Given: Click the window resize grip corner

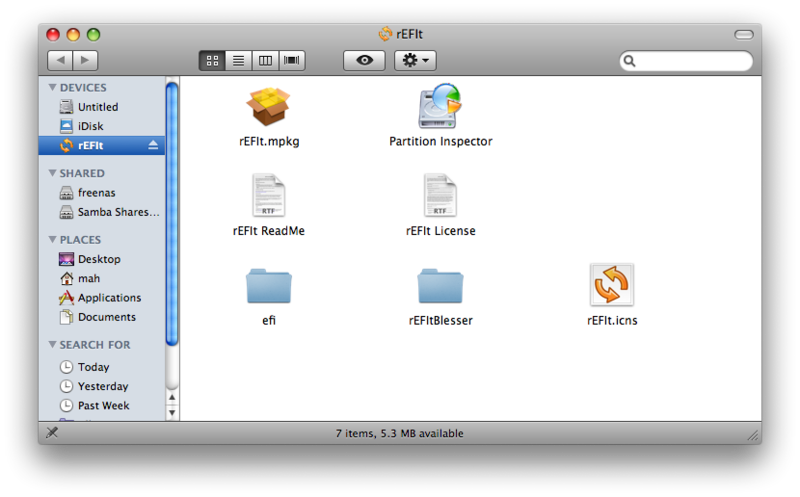Looking at the screenshot, I should [753, 435].
